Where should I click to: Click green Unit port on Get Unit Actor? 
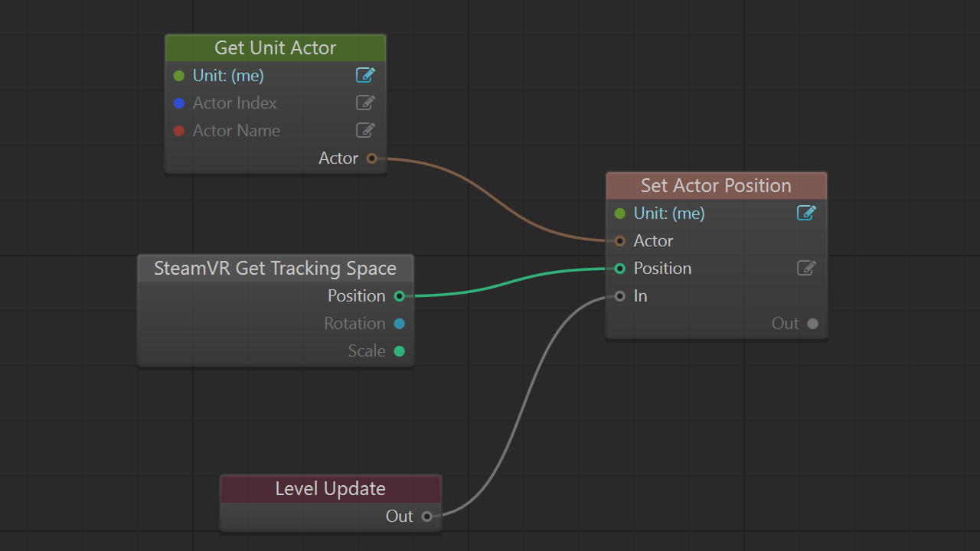[179, 76]
